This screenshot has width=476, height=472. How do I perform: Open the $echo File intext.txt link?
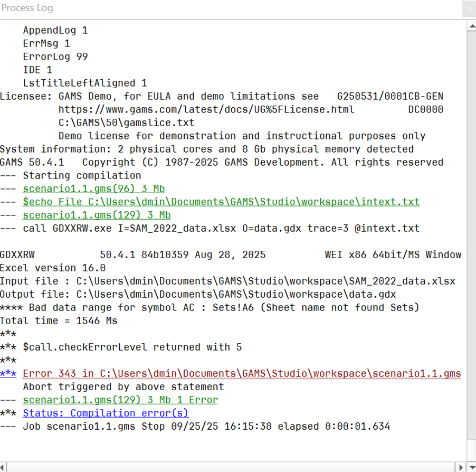(221, 202)
